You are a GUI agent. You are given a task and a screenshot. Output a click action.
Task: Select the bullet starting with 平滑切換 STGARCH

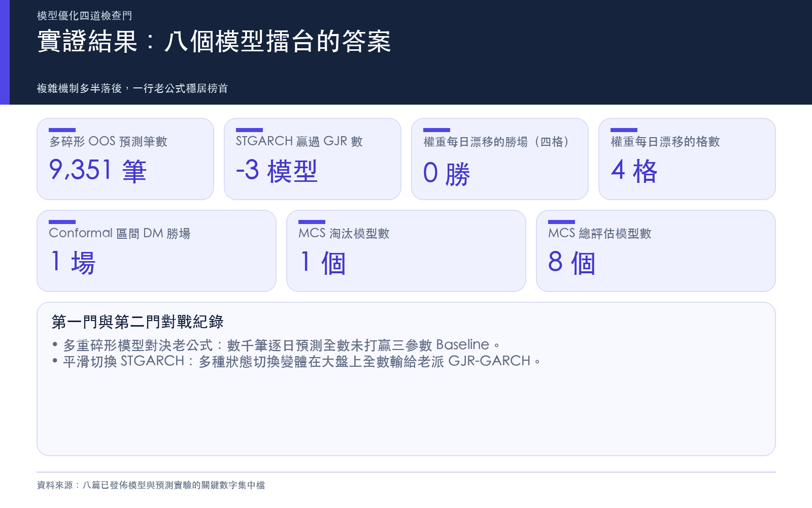[x=296, y=361]
